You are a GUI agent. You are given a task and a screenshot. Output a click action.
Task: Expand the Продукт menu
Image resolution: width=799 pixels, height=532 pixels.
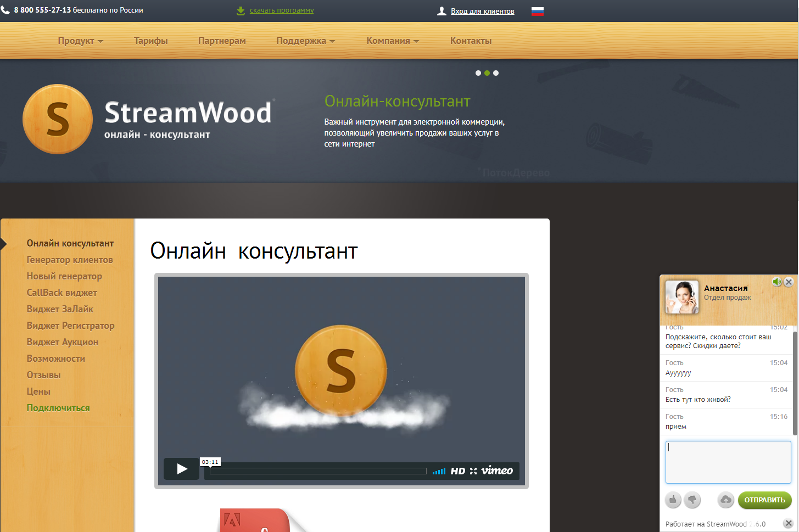[x=80, y=41]
